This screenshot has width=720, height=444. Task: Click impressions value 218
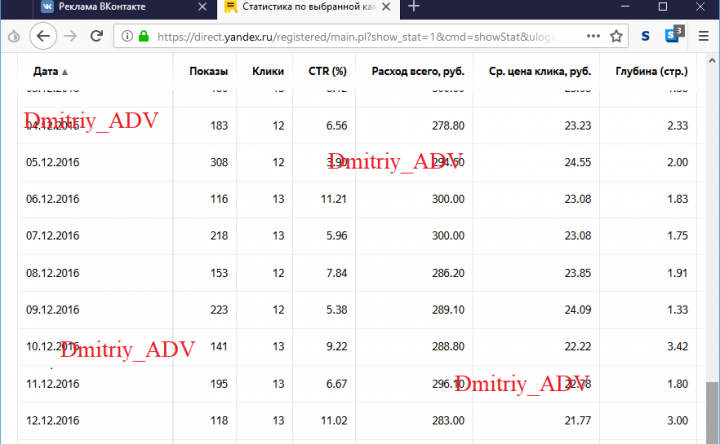tap(219, 236)
